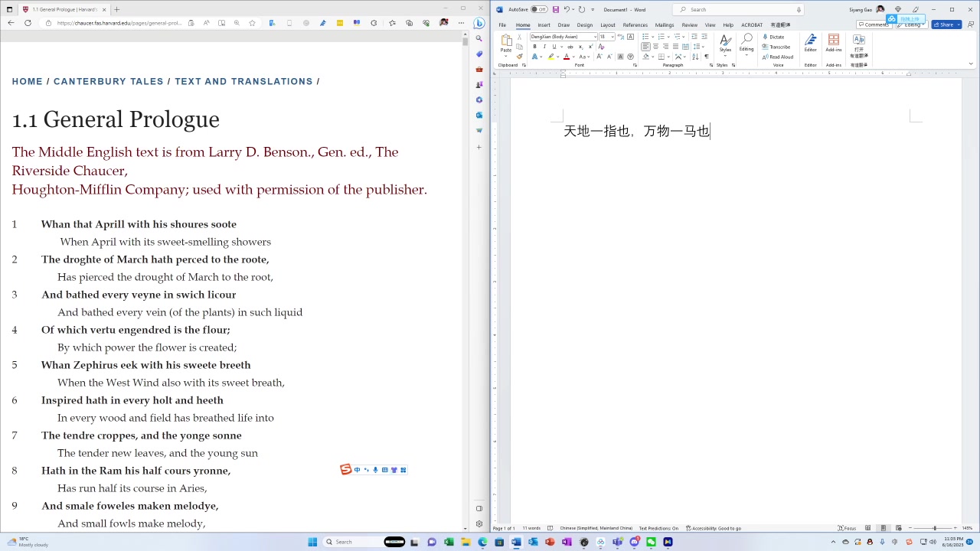The width and height of the screenshot is (980, 551).
Task: Click the Edge address bar URL
Action: click(x=119, y=23)
